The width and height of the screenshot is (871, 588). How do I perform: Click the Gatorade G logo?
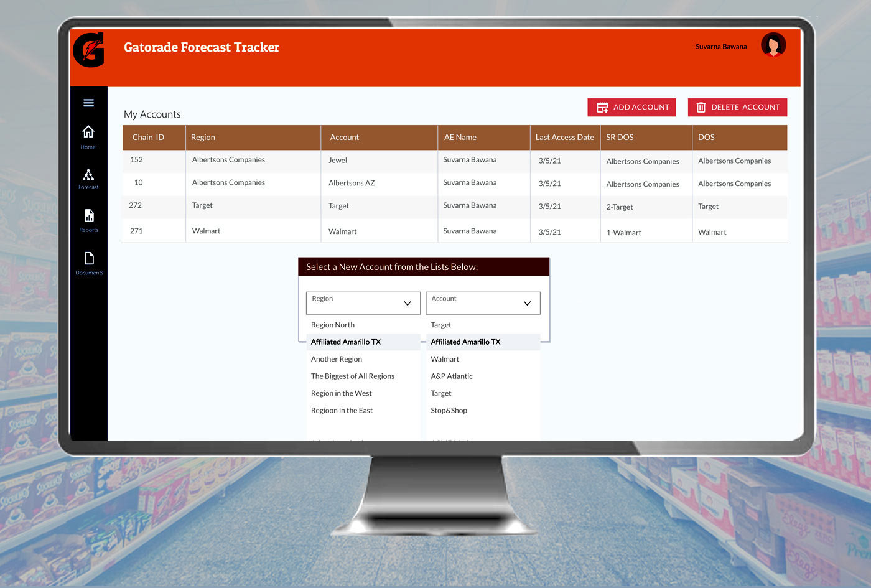88,50
